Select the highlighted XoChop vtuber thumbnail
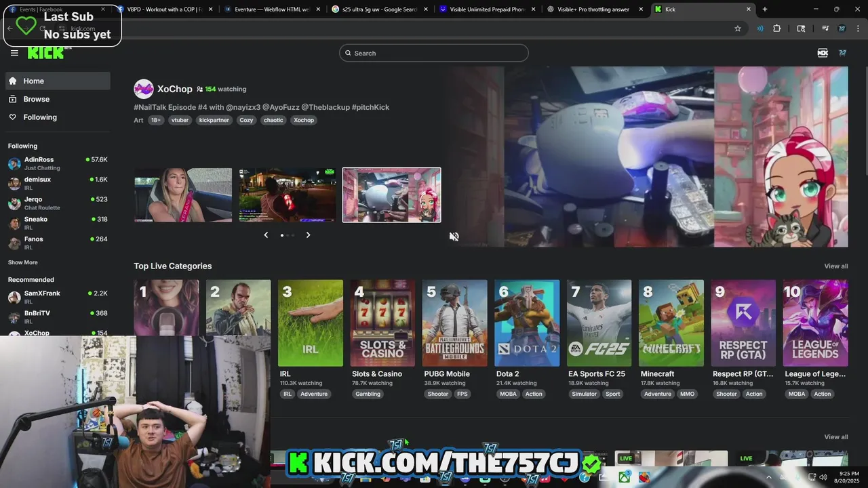This screenshot has width=868, height=488. (x=392, y=195)
